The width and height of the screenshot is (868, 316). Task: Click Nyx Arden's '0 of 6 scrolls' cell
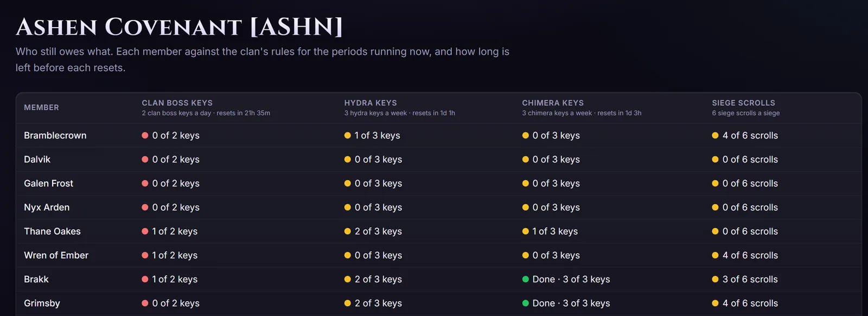tap(745, 207)
